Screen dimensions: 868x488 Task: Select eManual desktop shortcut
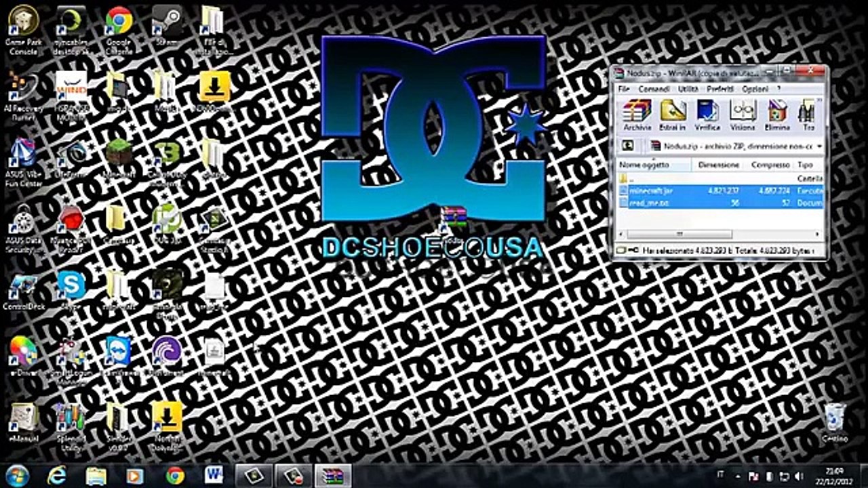[24, 423]
